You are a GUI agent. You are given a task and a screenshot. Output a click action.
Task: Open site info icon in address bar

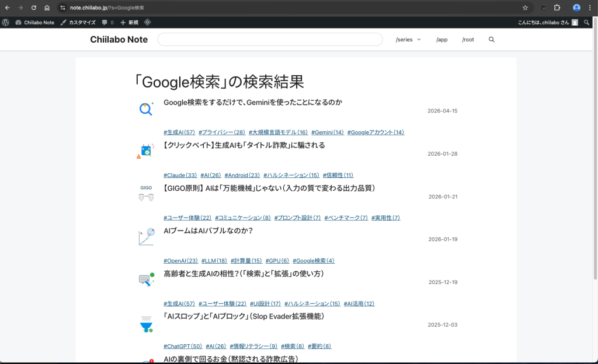62,8
